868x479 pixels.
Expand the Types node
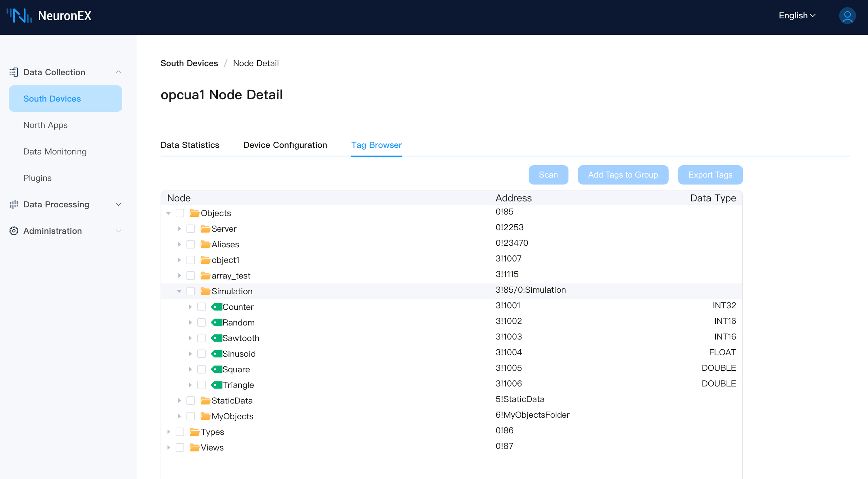click(x=169, y=432)
